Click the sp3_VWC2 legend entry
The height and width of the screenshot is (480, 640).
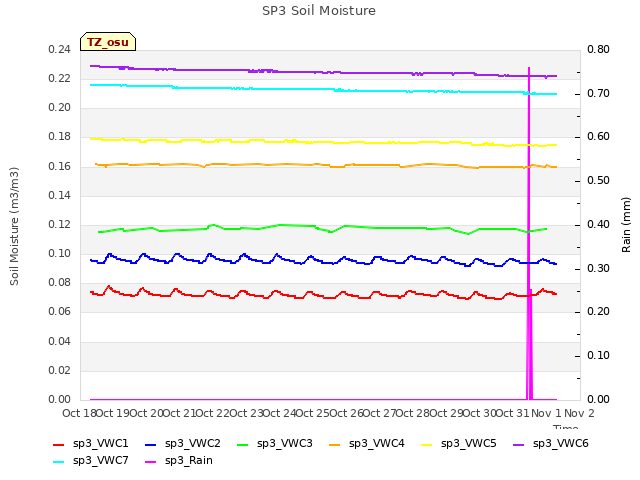coord(183,443)
